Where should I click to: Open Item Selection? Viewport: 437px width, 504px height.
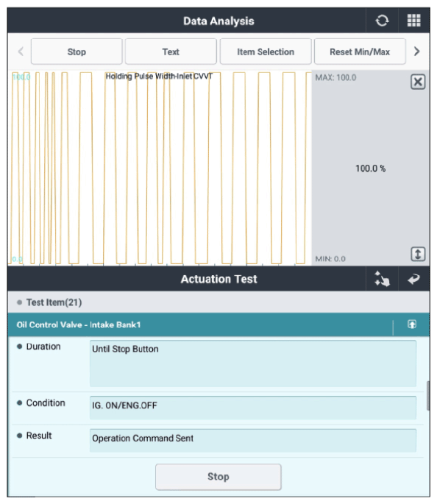266,52
